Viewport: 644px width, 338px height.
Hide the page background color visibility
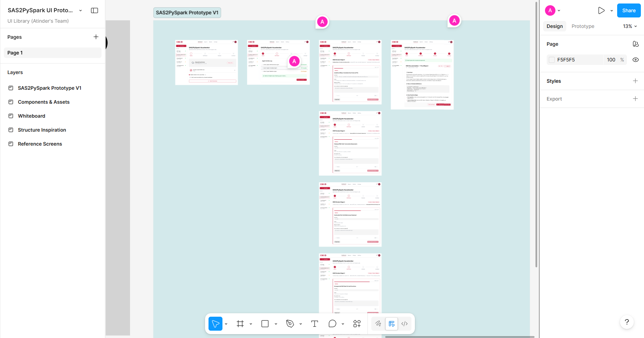[635, 60]
